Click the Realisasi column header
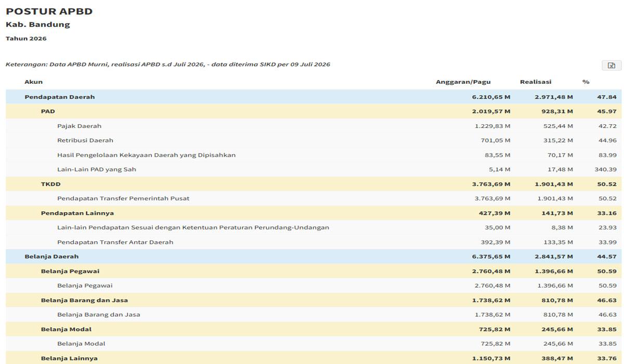Viewport: 624px width, 364px height. [536, 82]
